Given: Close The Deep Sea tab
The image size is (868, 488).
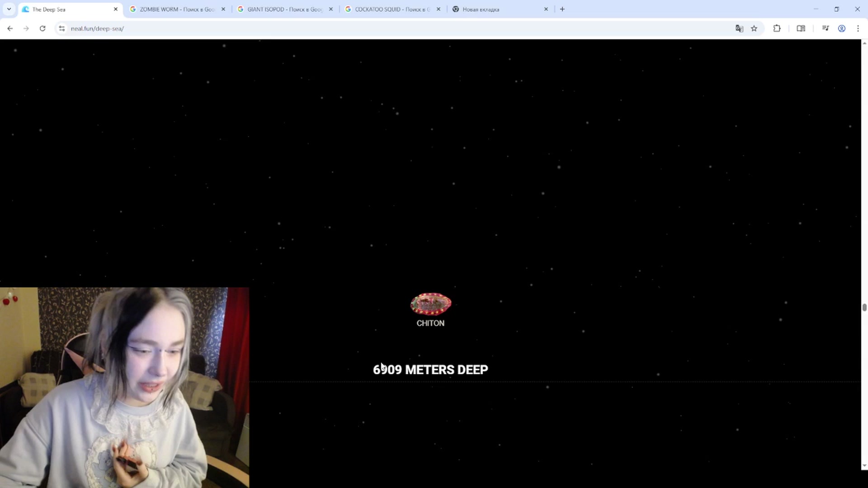Looking at the screenshot, I should click(115, 9).
